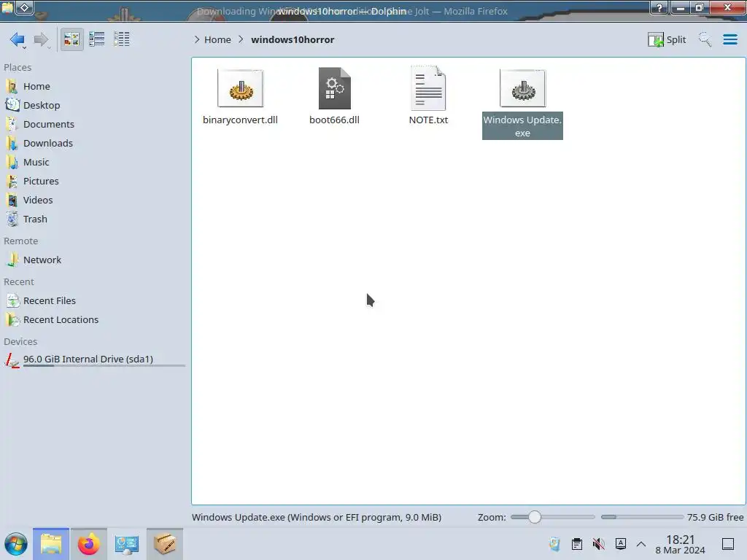Open Trash in Places panel

coord(94,219)
